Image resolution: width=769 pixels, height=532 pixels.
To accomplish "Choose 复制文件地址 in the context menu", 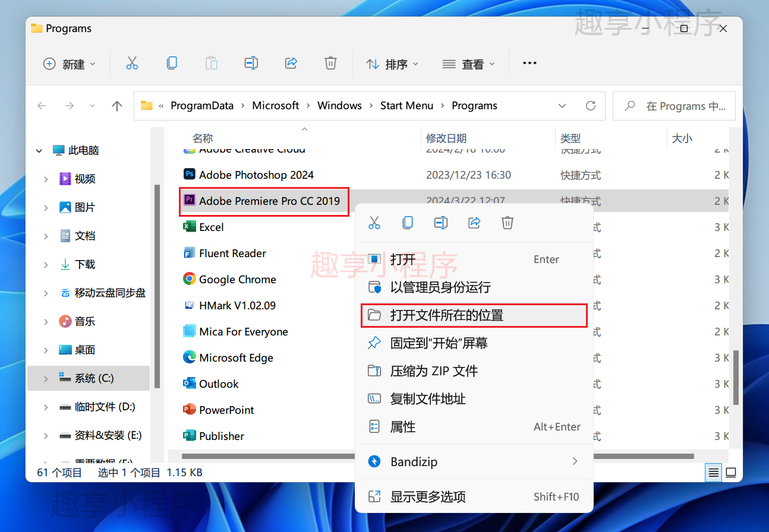I will [x=474, y=399].
